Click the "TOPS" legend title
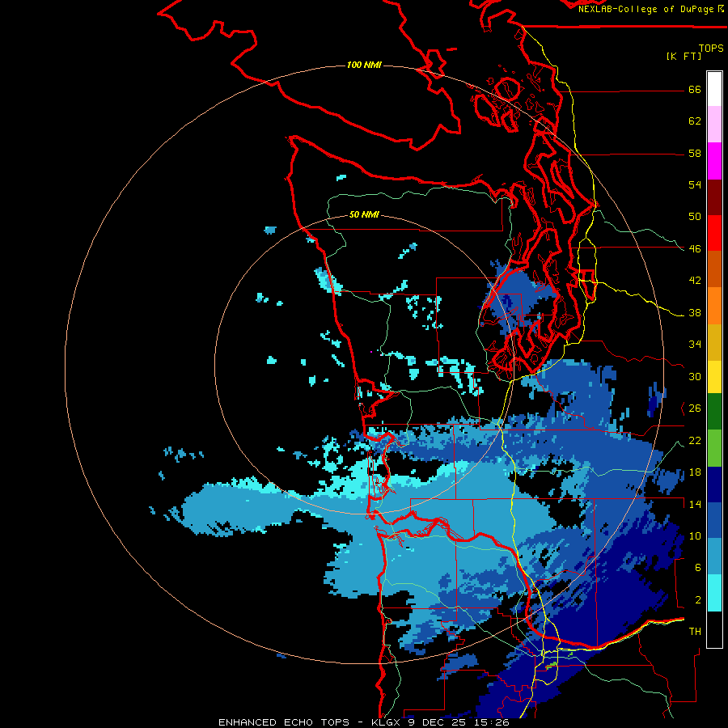 pos(711,48)
